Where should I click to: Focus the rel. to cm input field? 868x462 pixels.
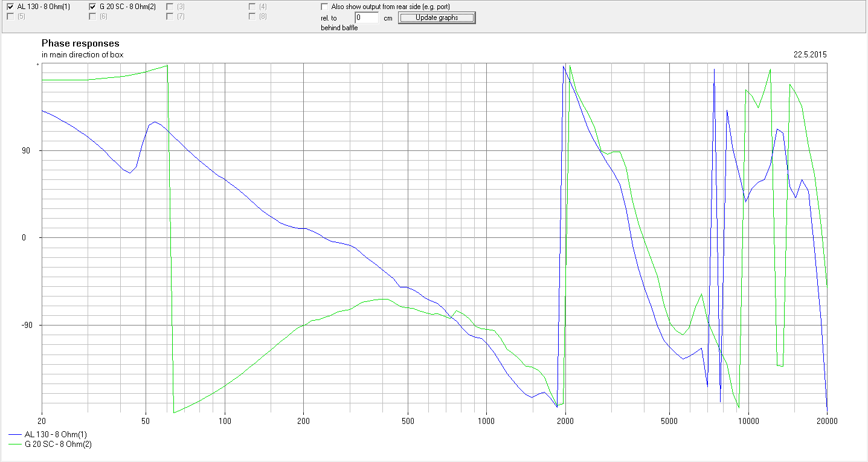[367, 18]
